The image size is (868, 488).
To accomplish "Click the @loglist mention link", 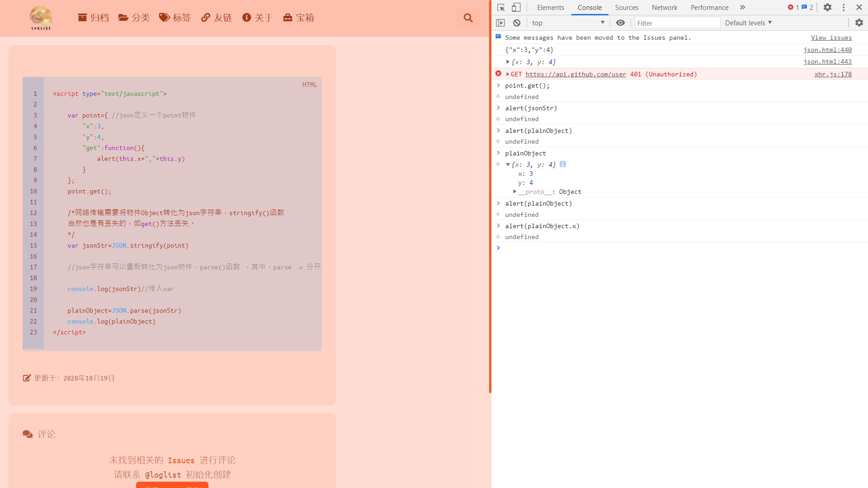I will pos(163,474).
